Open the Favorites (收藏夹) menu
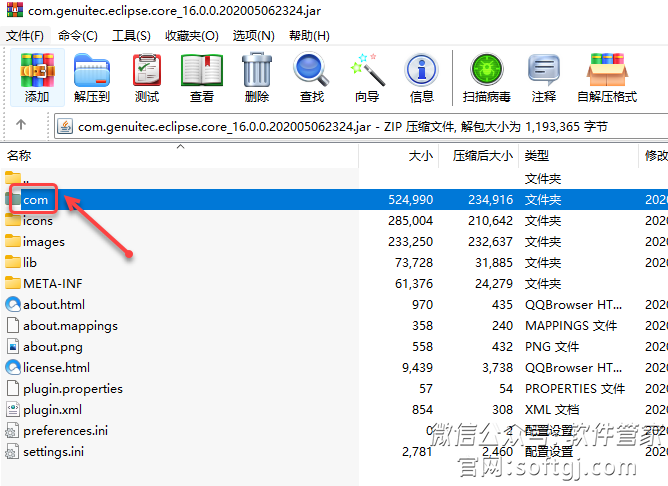 192,35
